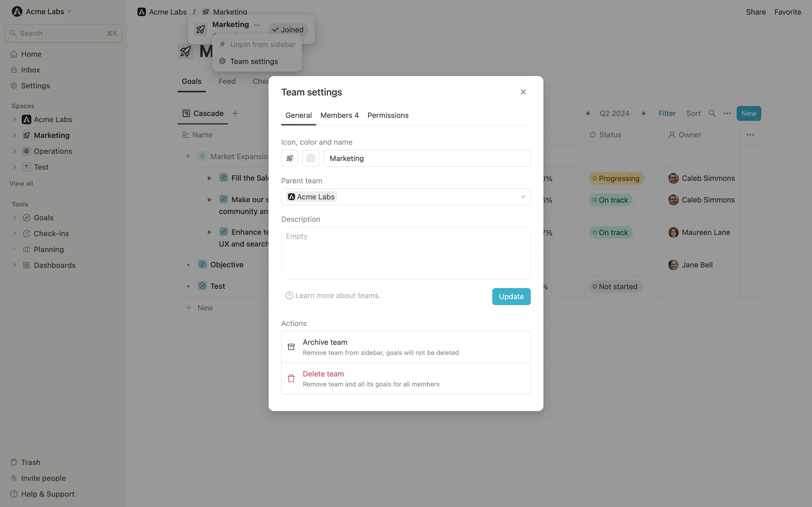Click the red Delete team trash icon

coord(291,378)
